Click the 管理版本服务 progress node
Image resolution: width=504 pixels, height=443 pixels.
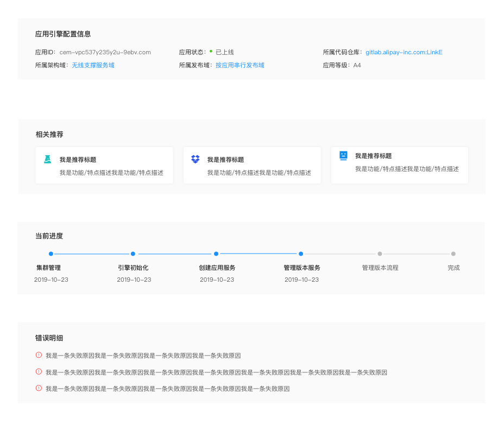[301, 253]
